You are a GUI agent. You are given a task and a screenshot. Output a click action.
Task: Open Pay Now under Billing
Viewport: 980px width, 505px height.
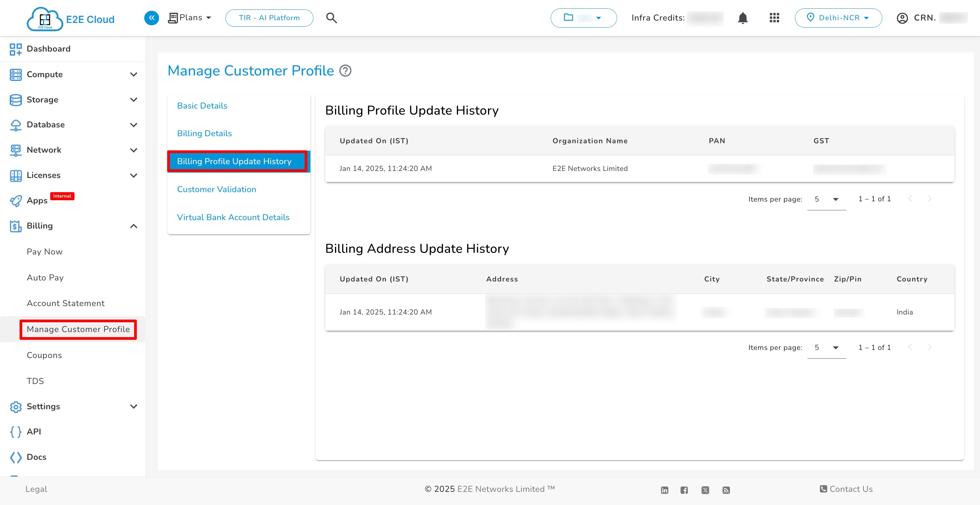point(44,252)
